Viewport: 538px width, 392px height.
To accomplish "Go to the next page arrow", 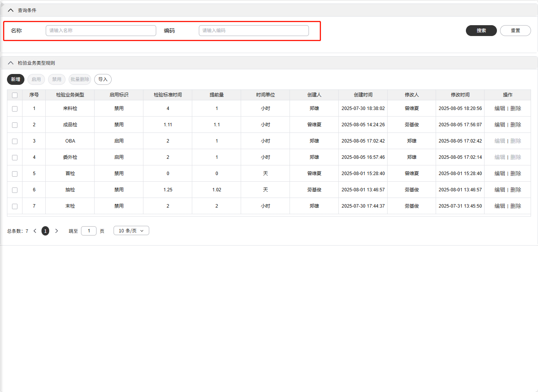I will [x=57, y=231].
